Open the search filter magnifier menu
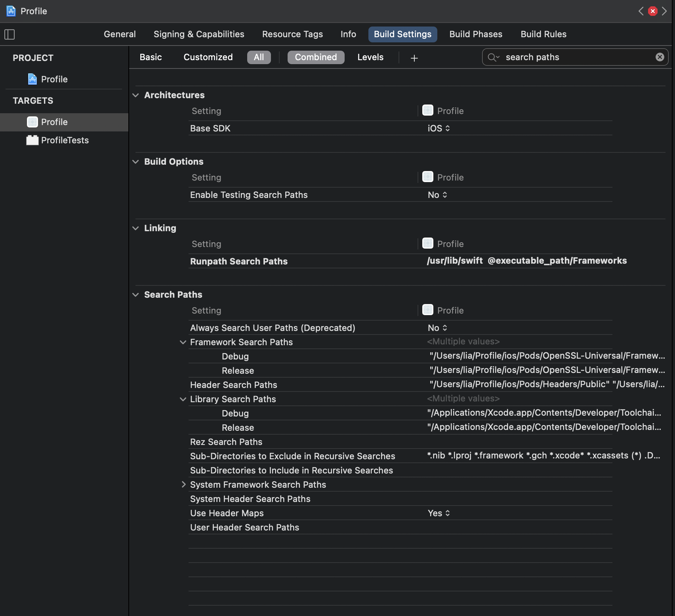The width and height of the screenshot is (675, 616). [x=494, y=57]
